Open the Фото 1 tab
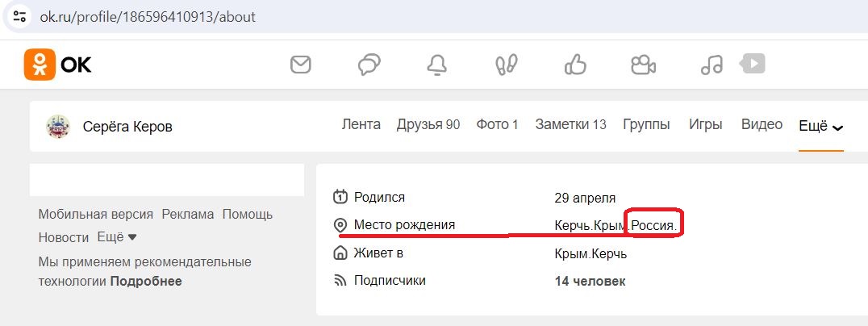The width and height of the screenshot is (868, 326). (497, 124)
